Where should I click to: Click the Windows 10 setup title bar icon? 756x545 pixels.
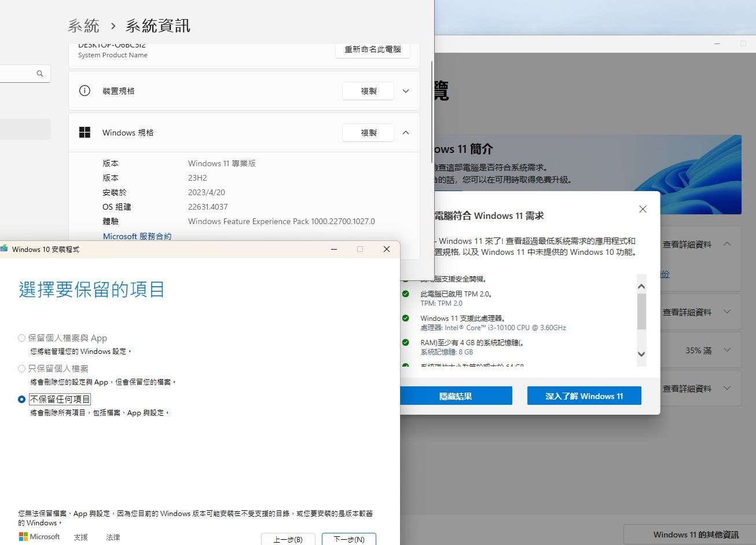(x=4, y=249)
